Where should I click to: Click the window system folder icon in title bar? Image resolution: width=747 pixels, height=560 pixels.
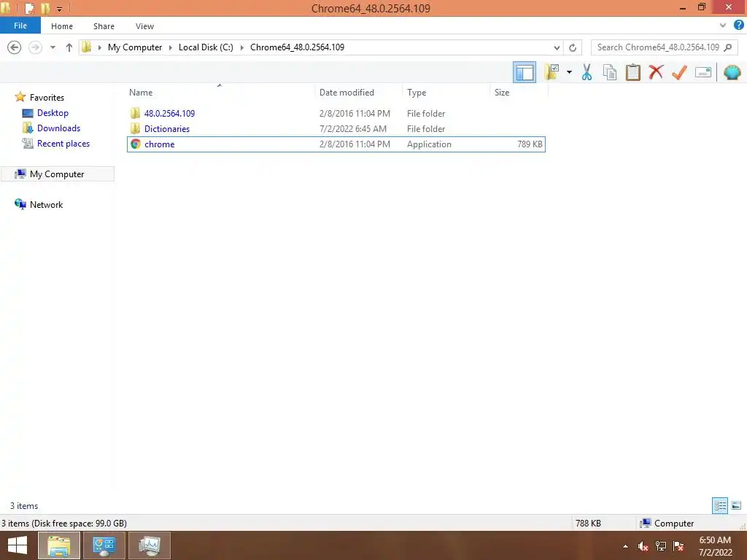pos(6,7)
